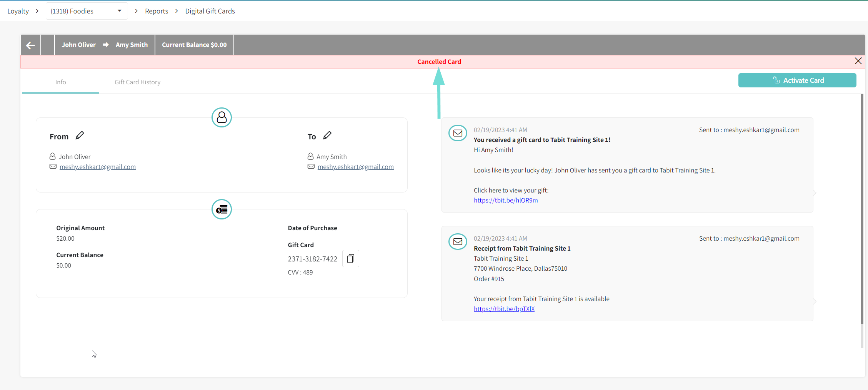Click envelope icon of the gift card email
The image size is (868, 390).
coord(458,133)
